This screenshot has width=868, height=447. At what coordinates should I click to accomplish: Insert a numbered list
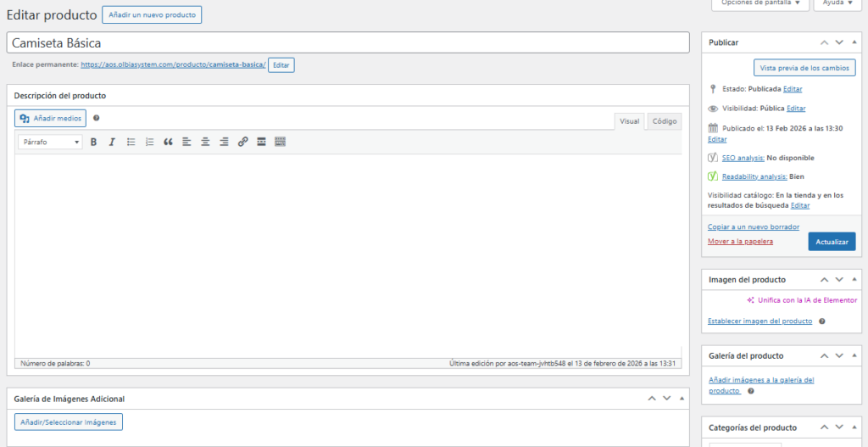tap(149, 142)
